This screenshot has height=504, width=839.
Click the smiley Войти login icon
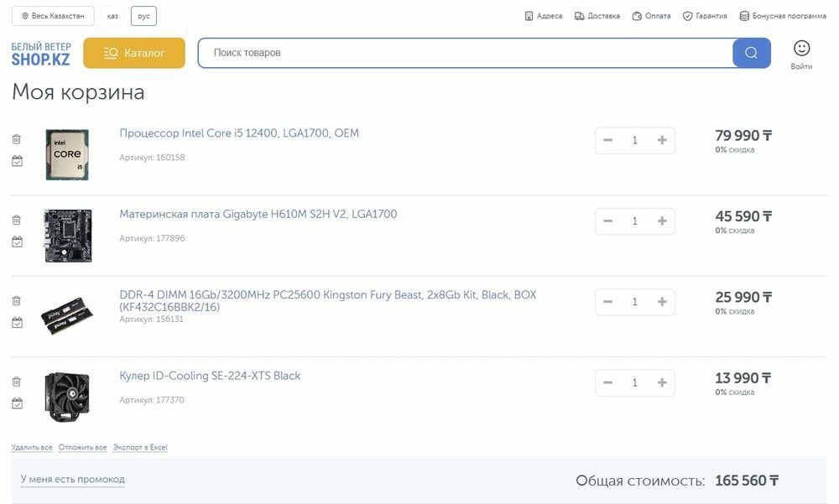point(801,55)
